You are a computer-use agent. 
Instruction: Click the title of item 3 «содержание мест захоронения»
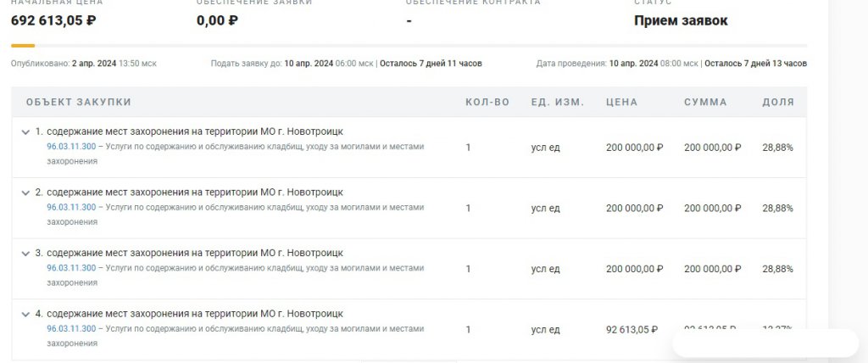point(194,253)
